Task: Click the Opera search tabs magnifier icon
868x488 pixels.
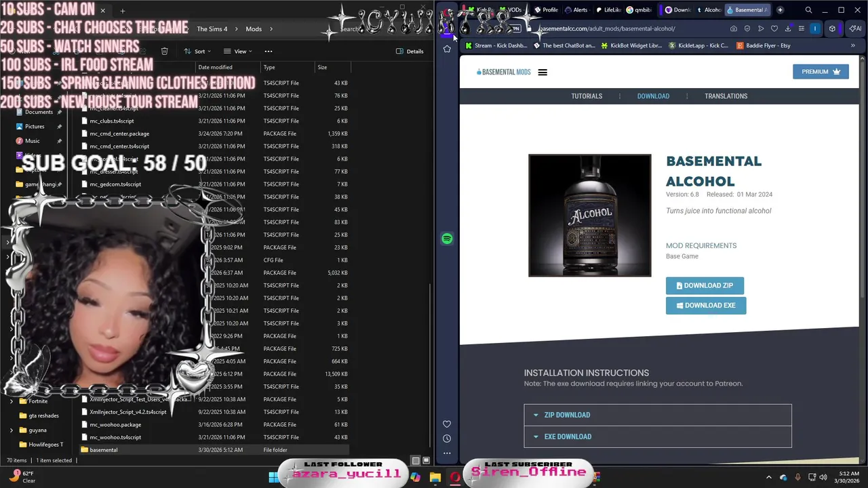Action: click(x=808, y=10)
